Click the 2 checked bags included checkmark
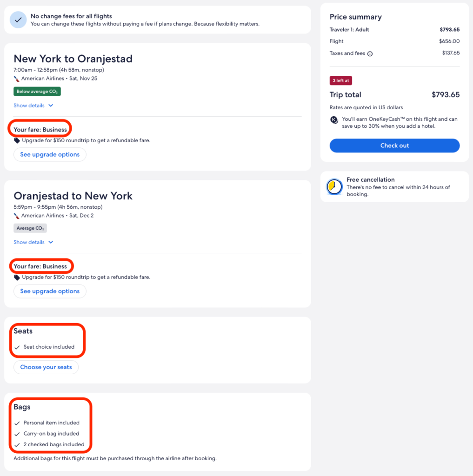This screenshot has height=476, width=473. pyautogui.click(x=17, y=445)
